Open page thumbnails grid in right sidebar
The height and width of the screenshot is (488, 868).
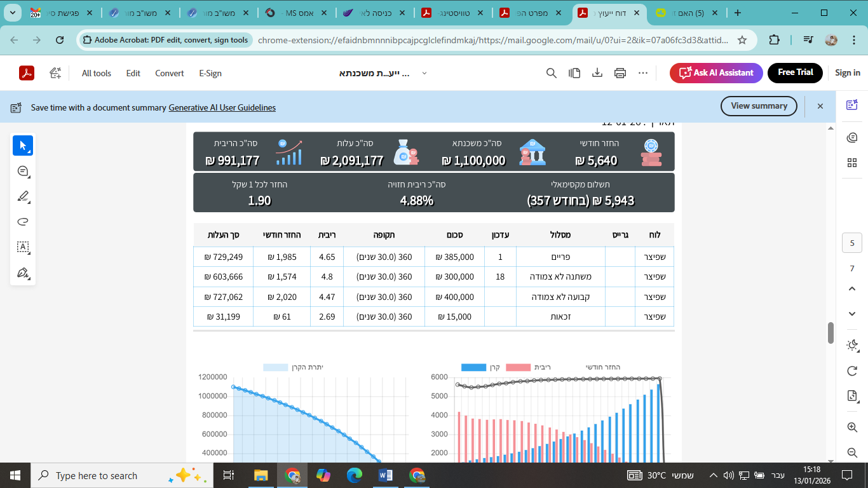point(851,162)
